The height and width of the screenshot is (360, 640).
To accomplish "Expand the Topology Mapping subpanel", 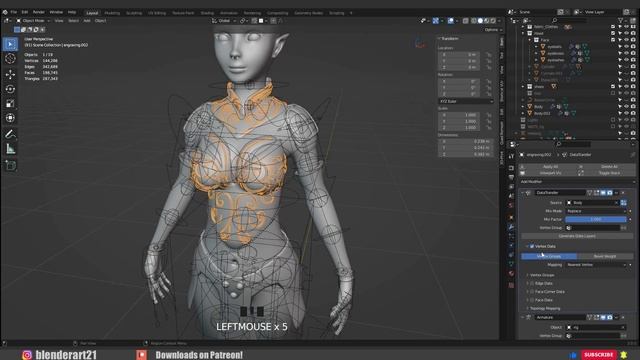I will tap(544, 308).
